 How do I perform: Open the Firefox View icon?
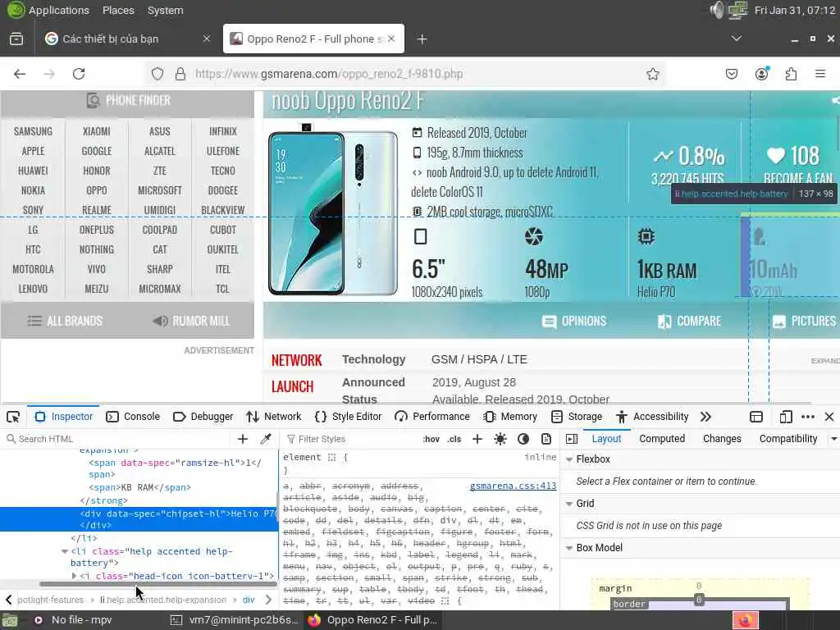16,39
